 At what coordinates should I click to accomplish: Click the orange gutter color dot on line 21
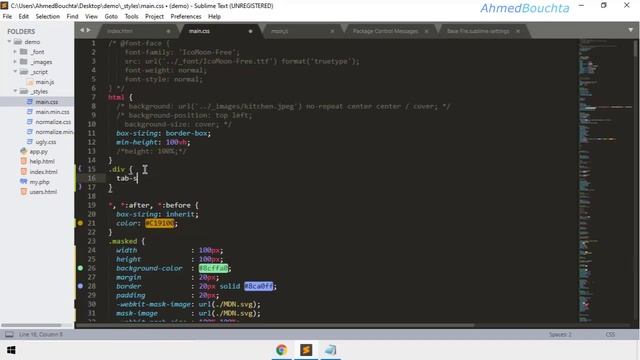coord(80,223)
